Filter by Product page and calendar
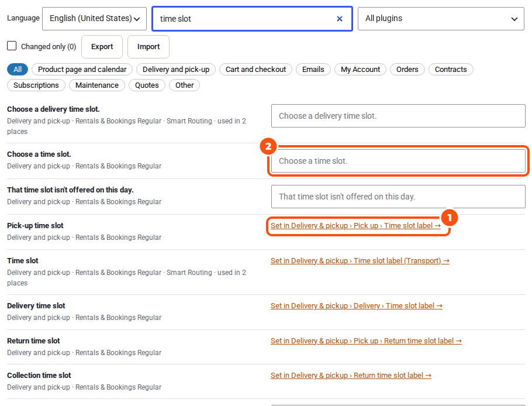The image size is (532, 406). pyautogui.click(x=82, y=69)
